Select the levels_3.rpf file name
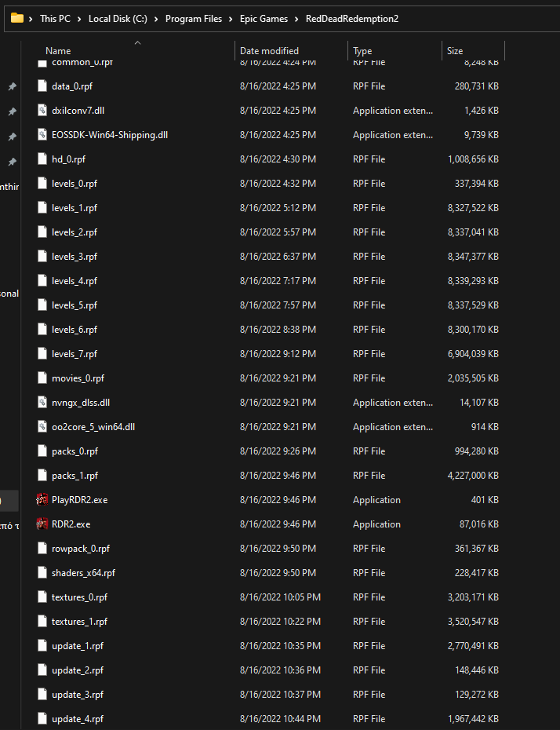The image size is (560, 730). [75, 257]
